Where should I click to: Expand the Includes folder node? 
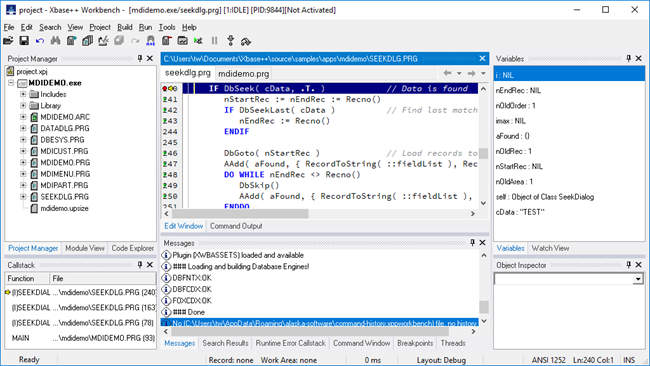(23, 95)
